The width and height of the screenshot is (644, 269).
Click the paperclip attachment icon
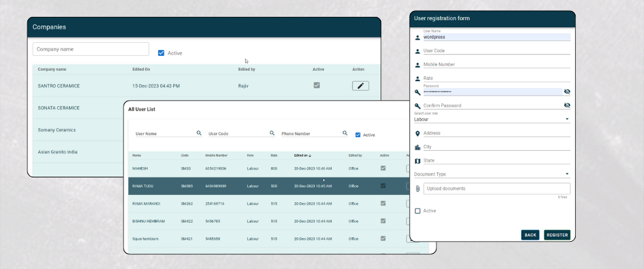tap(418, 188)
